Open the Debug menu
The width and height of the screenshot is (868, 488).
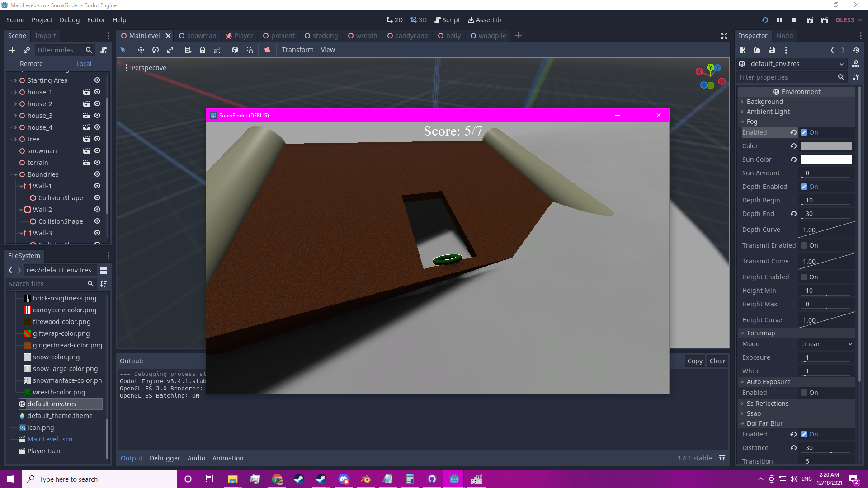pos(69,20)
